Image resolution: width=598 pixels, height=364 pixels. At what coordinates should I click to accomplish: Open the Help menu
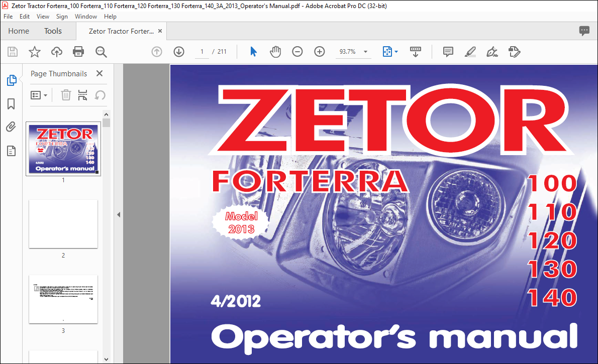point(110,17)
